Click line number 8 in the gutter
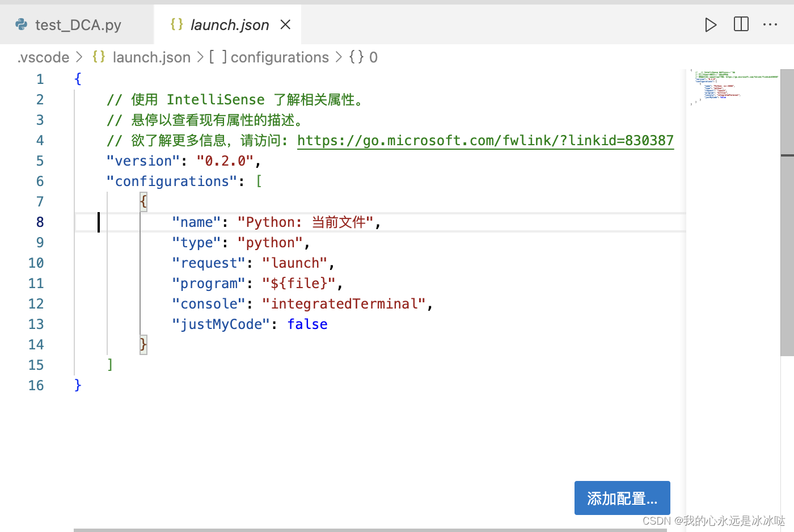794x532 pixels. click(40, 222)
